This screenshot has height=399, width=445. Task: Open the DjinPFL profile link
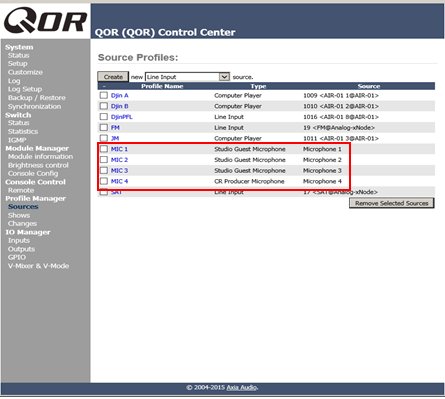pos(122,117)
